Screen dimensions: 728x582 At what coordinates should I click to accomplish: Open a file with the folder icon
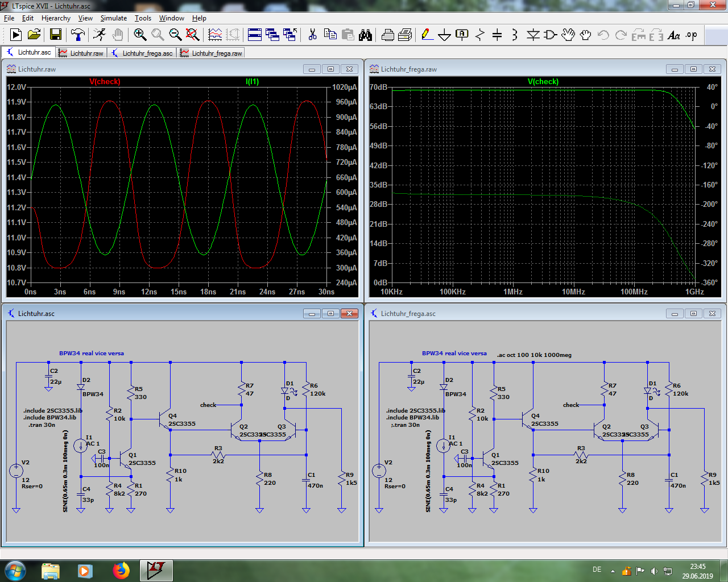(x=34, y=35)
